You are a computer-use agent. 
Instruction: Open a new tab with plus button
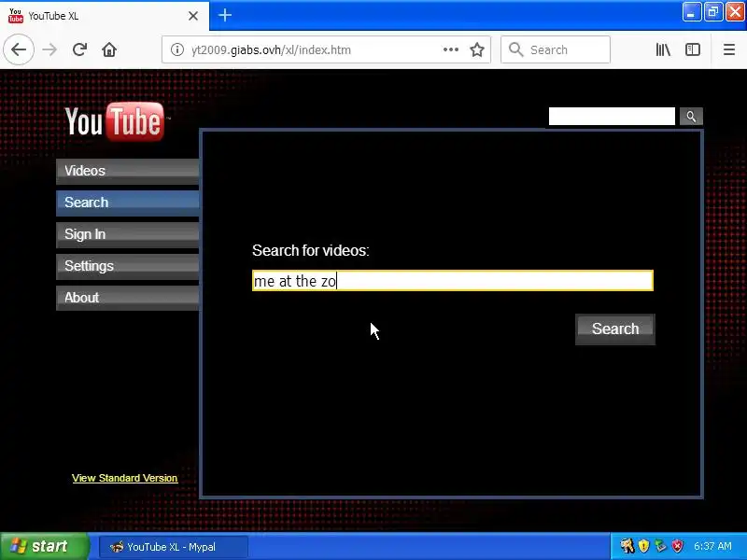[225, 16]
